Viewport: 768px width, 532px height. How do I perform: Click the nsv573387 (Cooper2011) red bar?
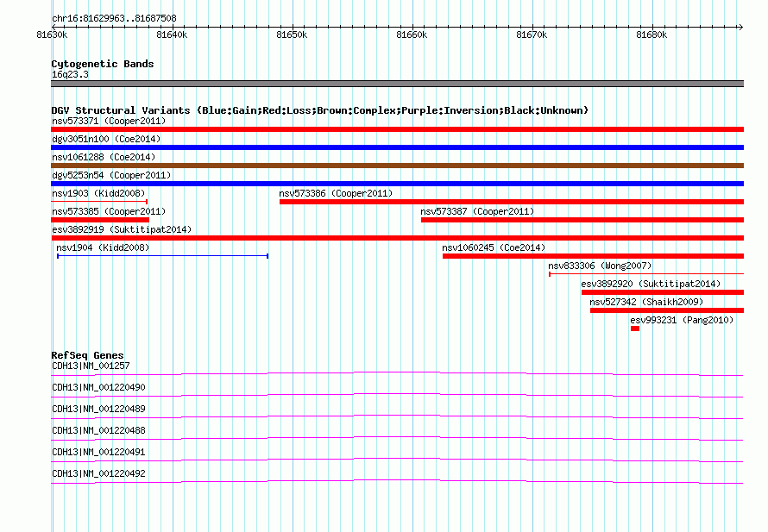582,220
